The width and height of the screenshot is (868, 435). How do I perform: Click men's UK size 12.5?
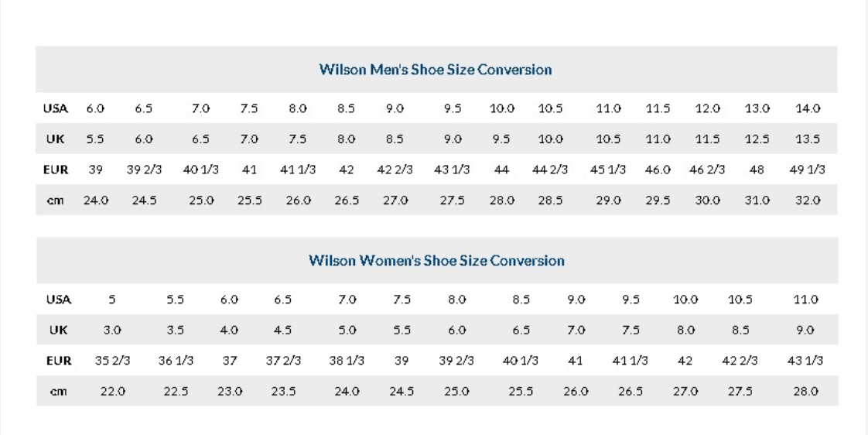click(x=757, y=139)
